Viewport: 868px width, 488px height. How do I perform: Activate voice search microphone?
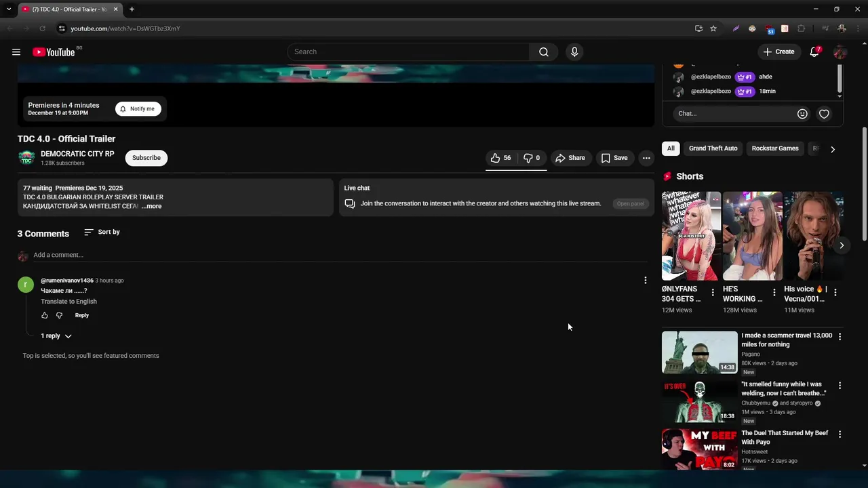(x=574, y=52)
